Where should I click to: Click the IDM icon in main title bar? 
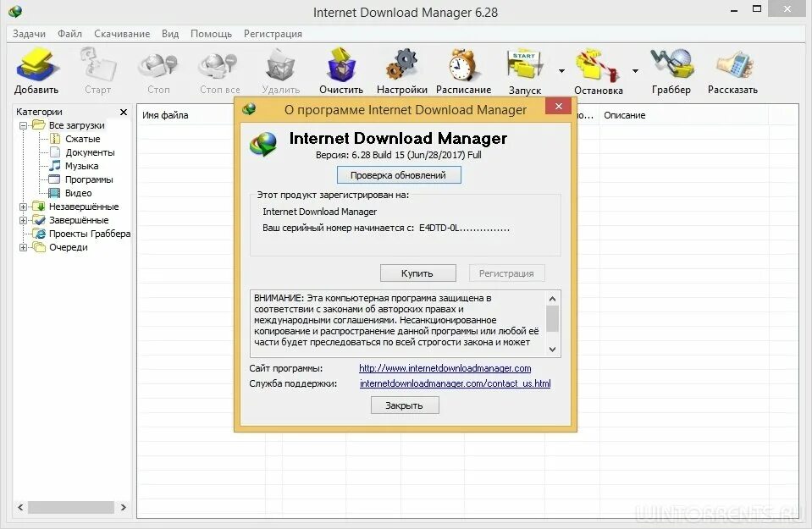pos(15,11)
